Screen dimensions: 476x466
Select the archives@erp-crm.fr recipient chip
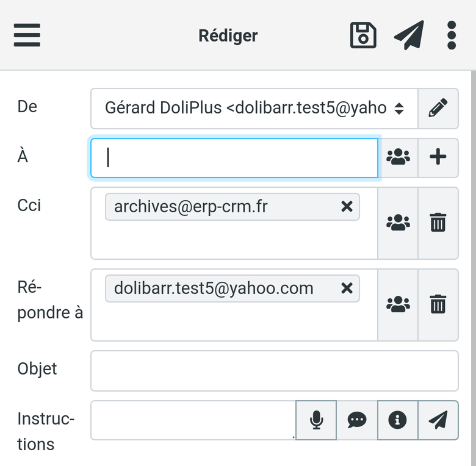233,207
